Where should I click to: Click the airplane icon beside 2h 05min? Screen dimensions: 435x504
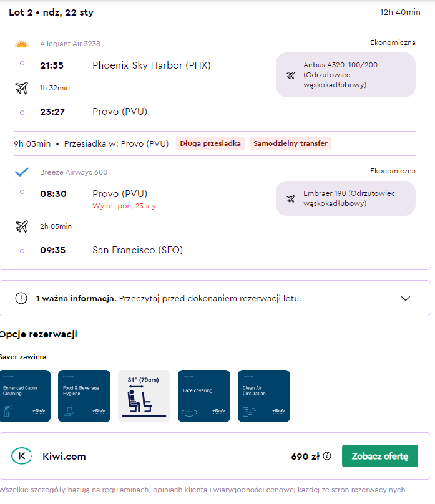pos(22,226)
